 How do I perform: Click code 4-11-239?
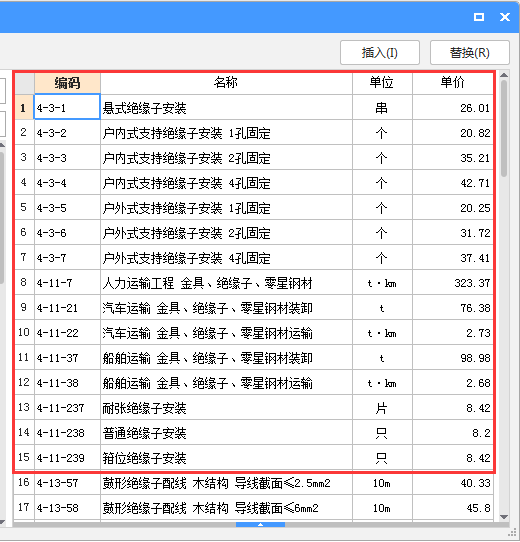click(x=61, y=458)
